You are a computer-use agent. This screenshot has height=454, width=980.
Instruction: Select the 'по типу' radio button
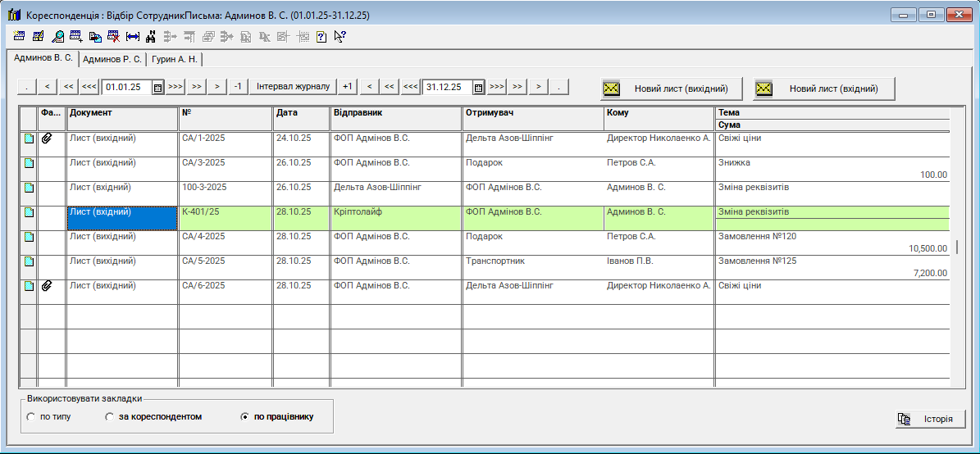pos(31,417)
